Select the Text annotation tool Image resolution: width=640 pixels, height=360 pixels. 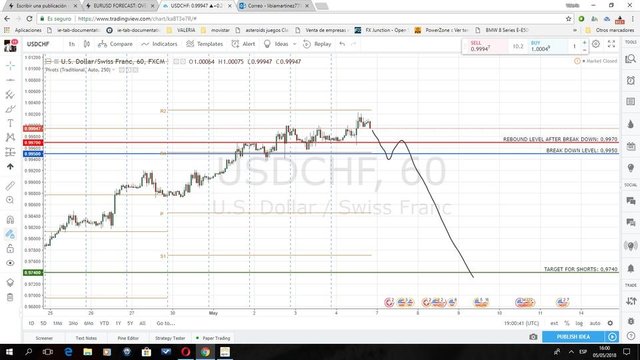pos(10,123)
